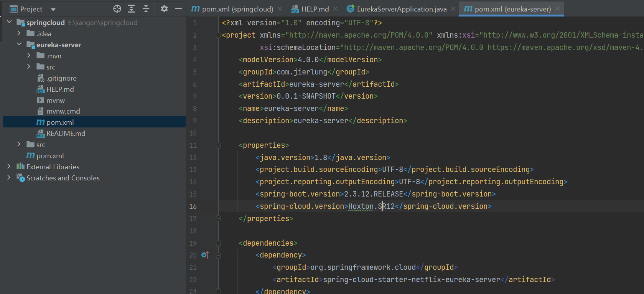Click the java.version 1.8 value
The height and width of the screenshot is (294, 644).
(x=321, y=157)
